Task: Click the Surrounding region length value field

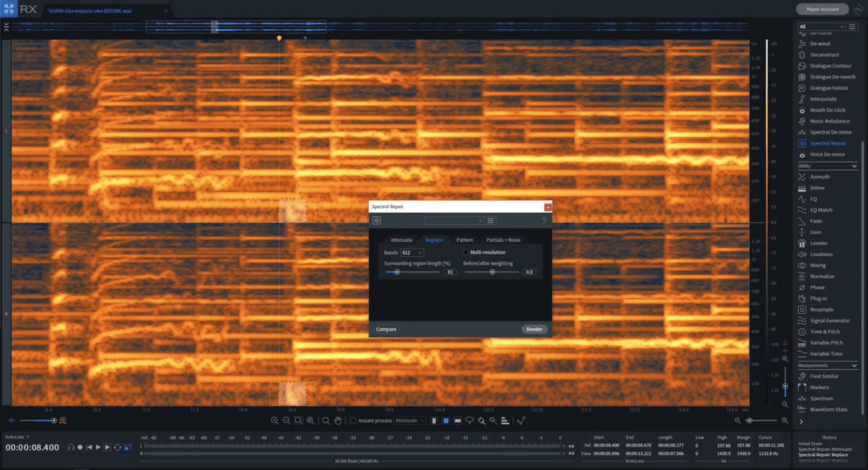Action: point(450,272)
